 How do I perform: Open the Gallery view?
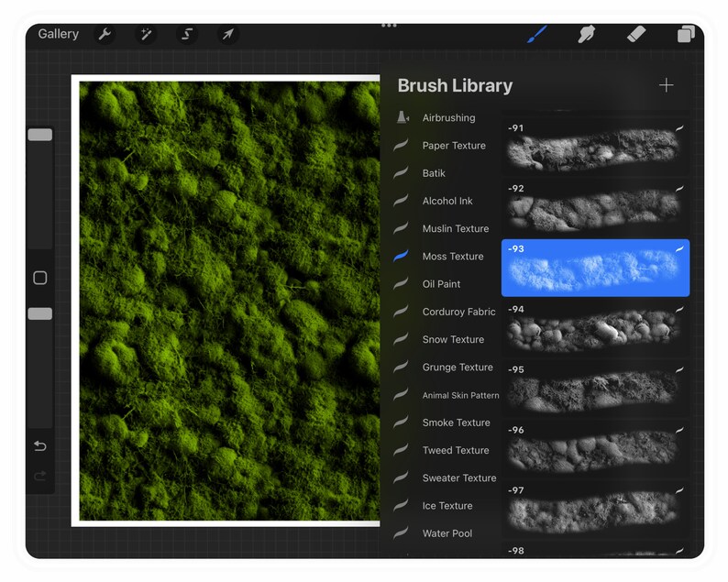coord(58,34)
